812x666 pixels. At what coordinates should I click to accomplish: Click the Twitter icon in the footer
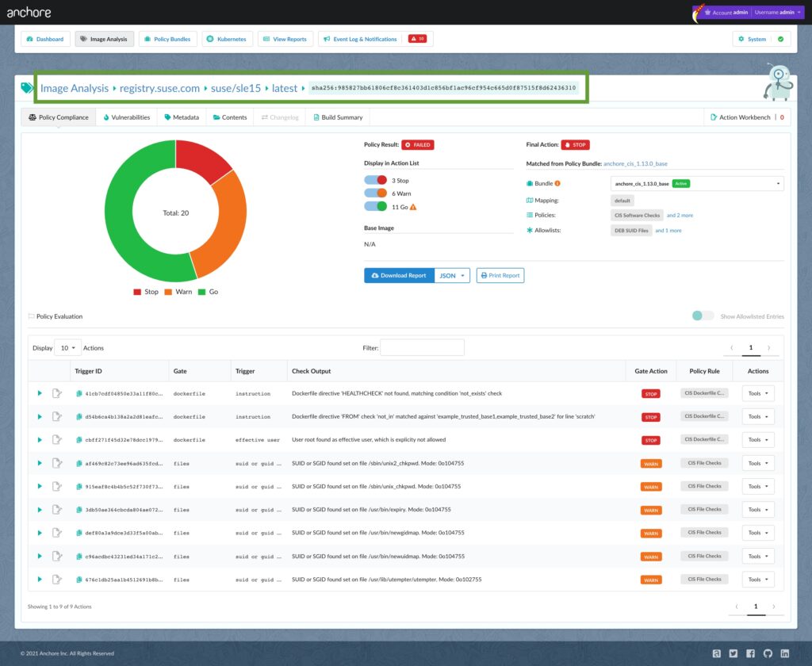click(733, 653)
